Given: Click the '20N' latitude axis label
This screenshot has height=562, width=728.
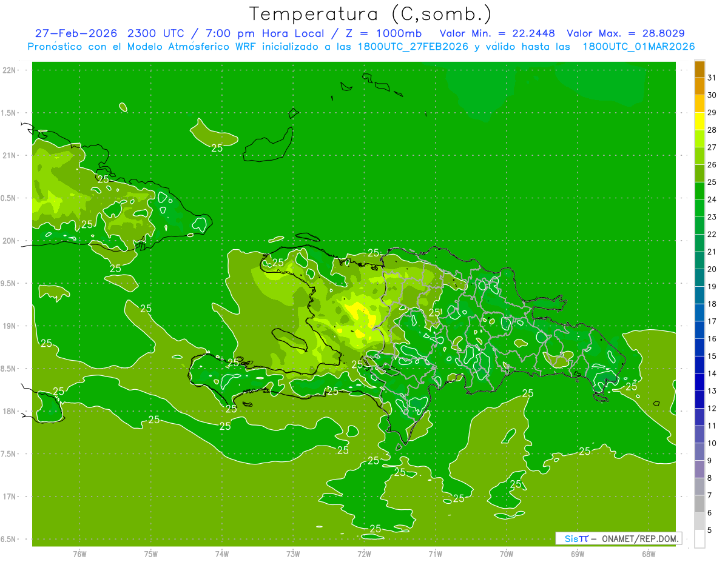Looking at the screenshot, I should pos(9,241).
